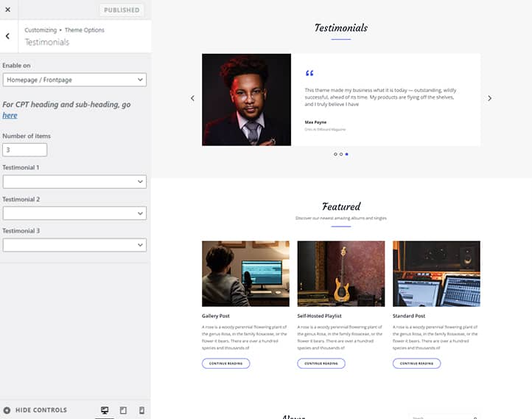
Task: Open the Standard Post thumbnail image
Action: (436, 274)
